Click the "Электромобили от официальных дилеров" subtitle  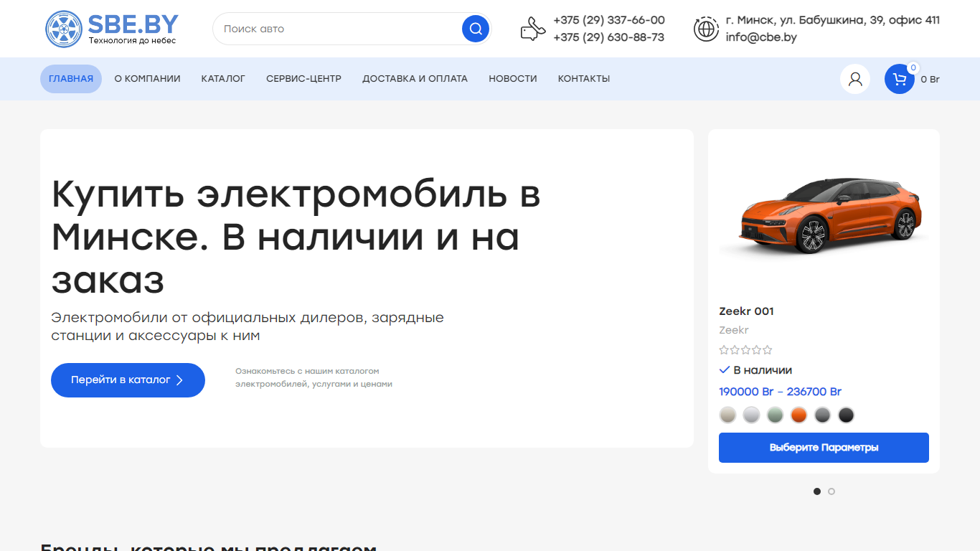tap(248, 326)
